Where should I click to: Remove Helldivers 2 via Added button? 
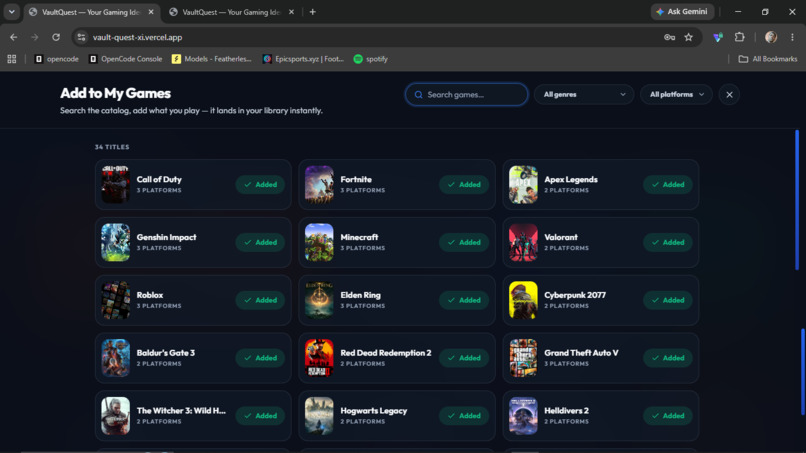pos(668,415)
